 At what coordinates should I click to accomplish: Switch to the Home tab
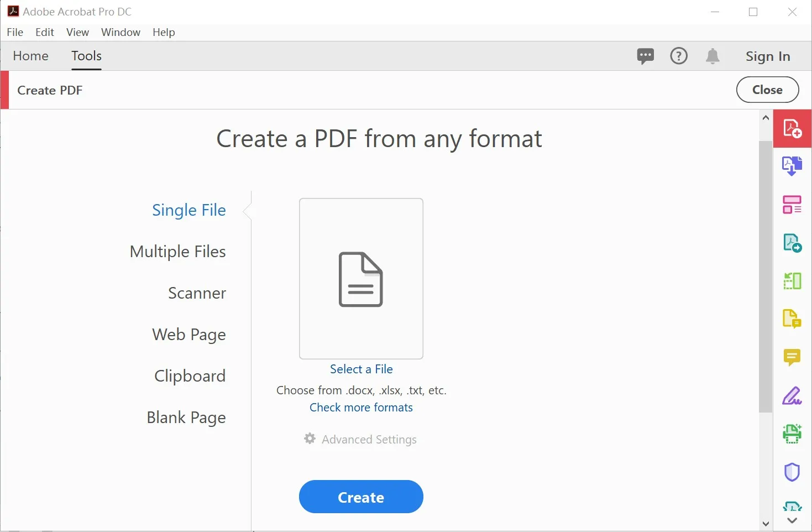pyautogui.click(x=30, y=56)
